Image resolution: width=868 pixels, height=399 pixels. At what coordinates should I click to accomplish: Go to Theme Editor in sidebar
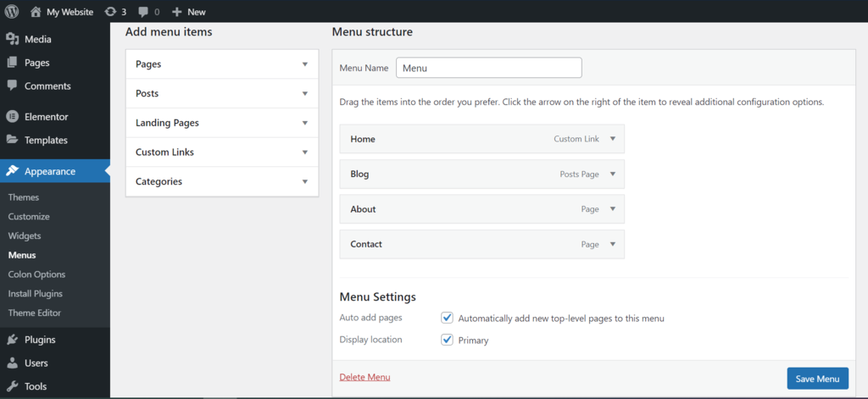(x=34, y=313)
